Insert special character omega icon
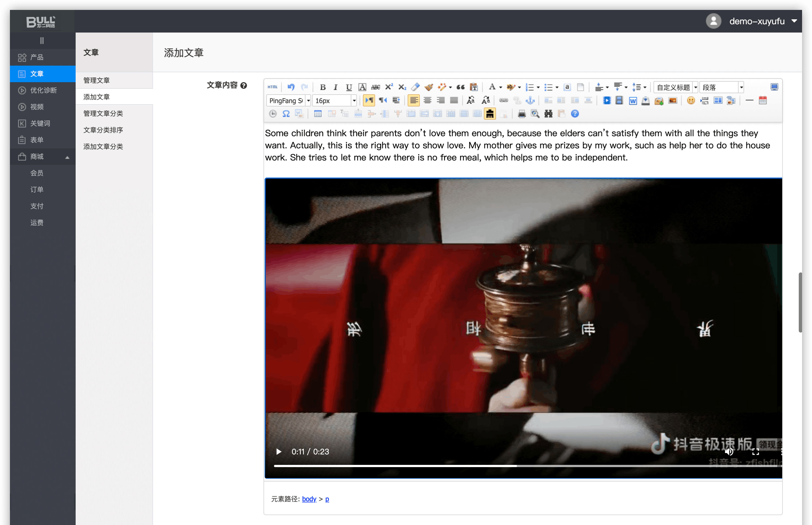This screenshot has width=812, height=525. pyautogui.click(x=286, y=114)
